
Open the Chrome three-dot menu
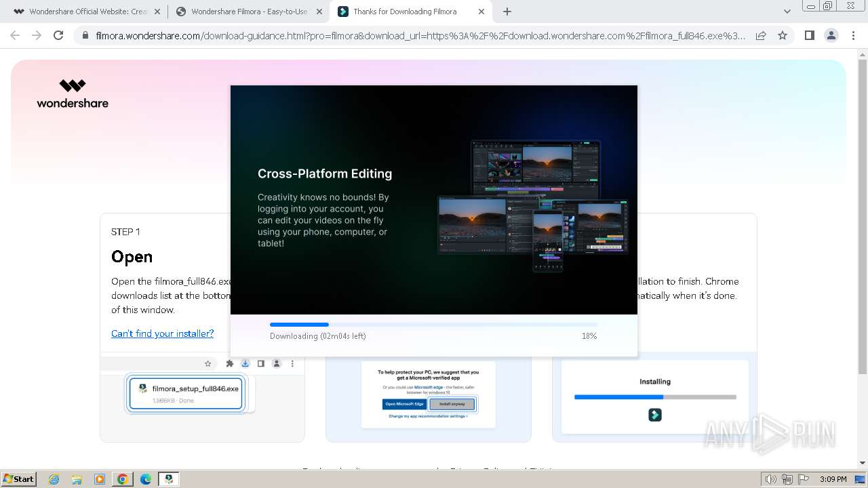coord(854,35)
